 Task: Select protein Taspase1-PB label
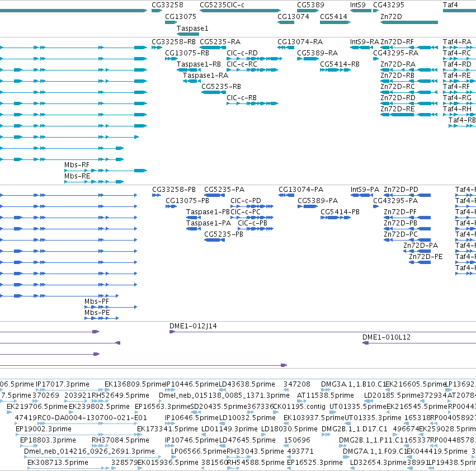click(x=208, y=212)
